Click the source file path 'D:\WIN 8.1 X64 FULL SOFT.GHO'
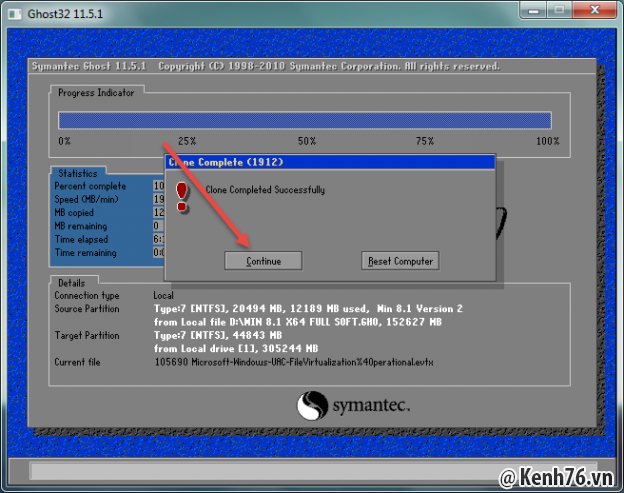 click(304, 322)
